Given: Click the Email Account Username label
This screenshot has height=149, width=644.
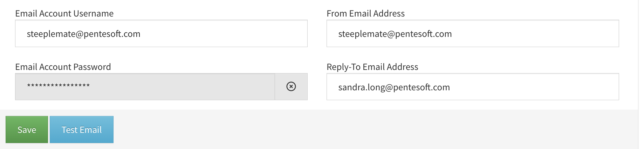Looking at the screenshot, I should (x=64, y=13).
